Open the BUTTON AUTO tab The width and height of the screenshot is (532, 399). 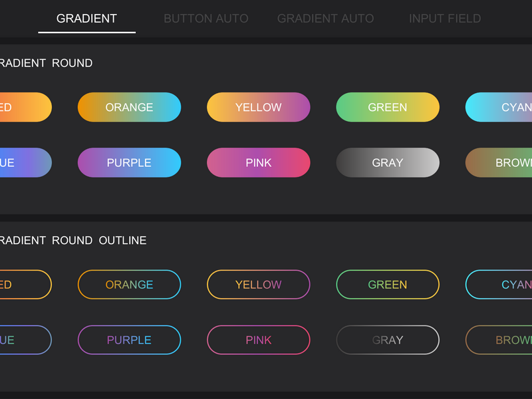click(206, 19)
